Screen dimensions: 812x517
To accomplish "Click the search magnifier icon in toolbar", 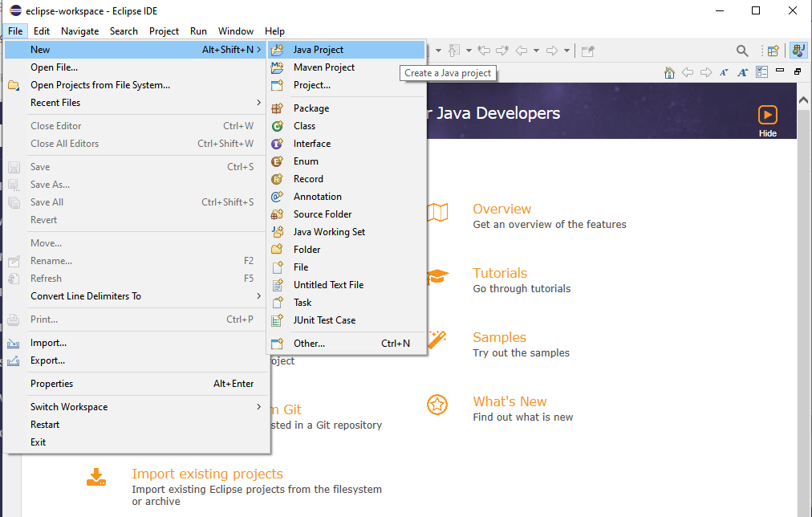I will [742, 51].
